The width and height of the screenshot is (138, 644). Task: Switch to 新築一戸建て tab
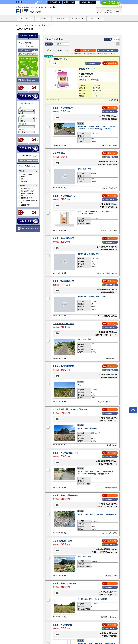[25, 18]
